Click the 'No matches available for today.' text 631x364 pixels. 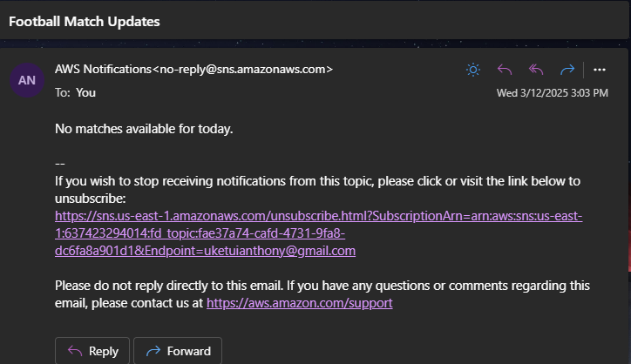(144, 129)
